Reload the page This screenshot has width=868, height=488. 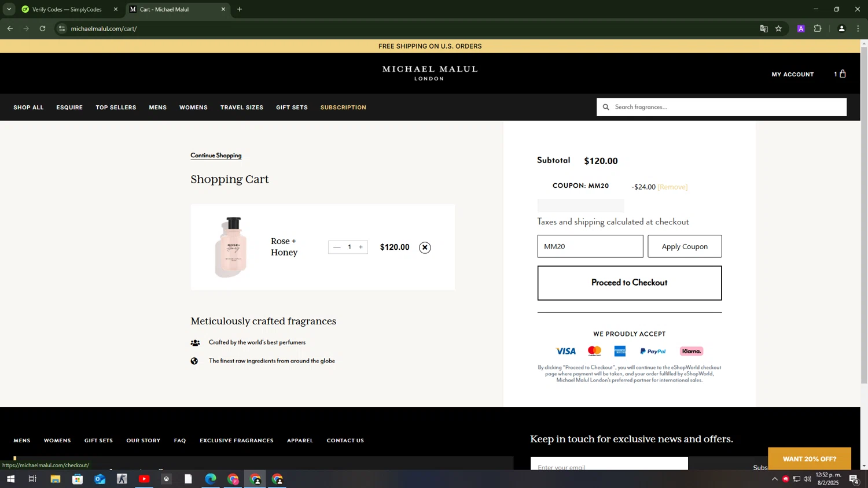pos(42,28)
